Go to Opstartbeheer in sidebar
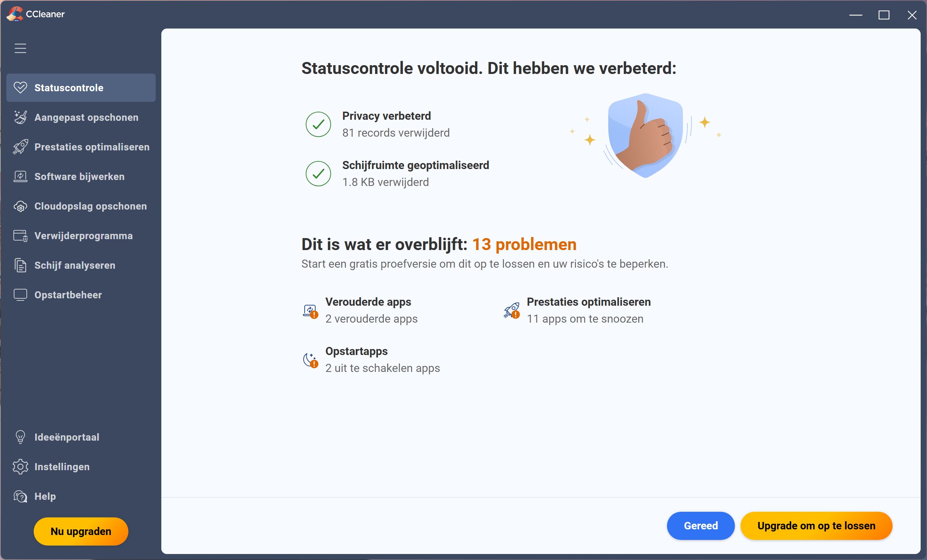The height and width of the screenshot is (560, 927). click(x=68, y=295)
